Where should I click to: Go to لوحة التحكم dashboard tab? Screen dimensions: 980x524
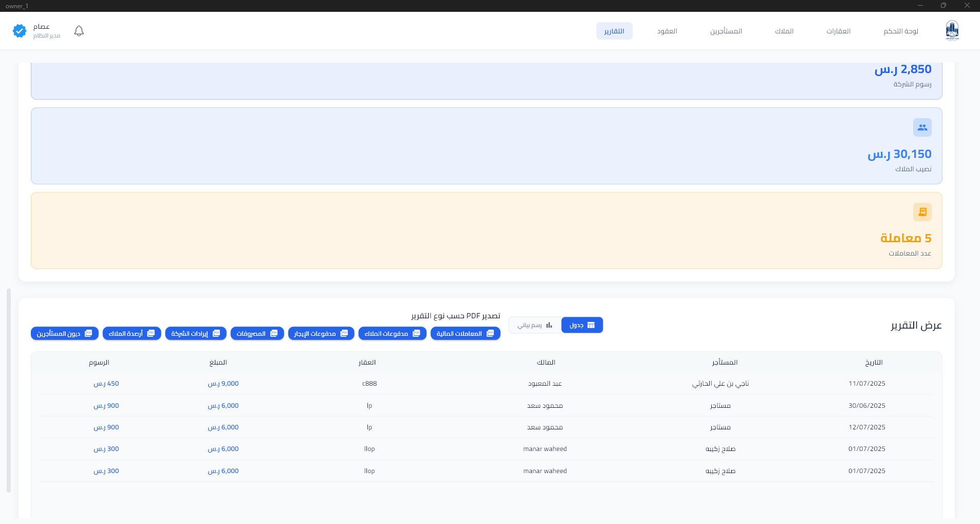point(901,31)
